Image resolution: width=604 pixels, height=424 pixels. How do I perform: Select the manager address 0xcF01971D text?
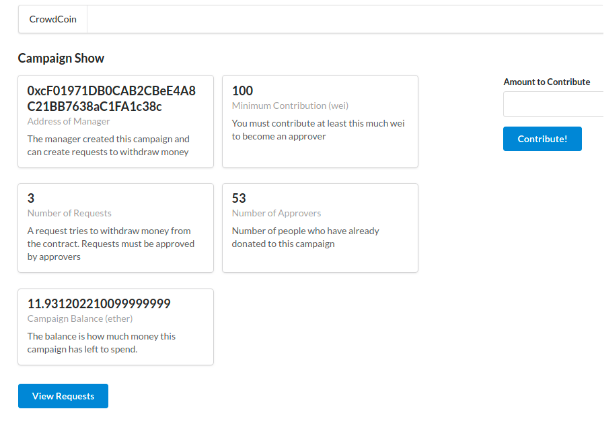[111, 98]
